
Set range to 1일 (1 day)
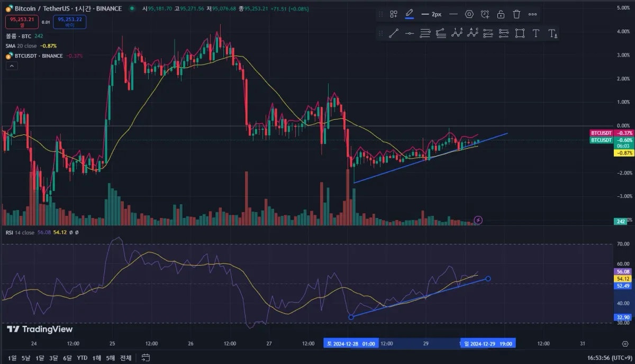point(12,358)
